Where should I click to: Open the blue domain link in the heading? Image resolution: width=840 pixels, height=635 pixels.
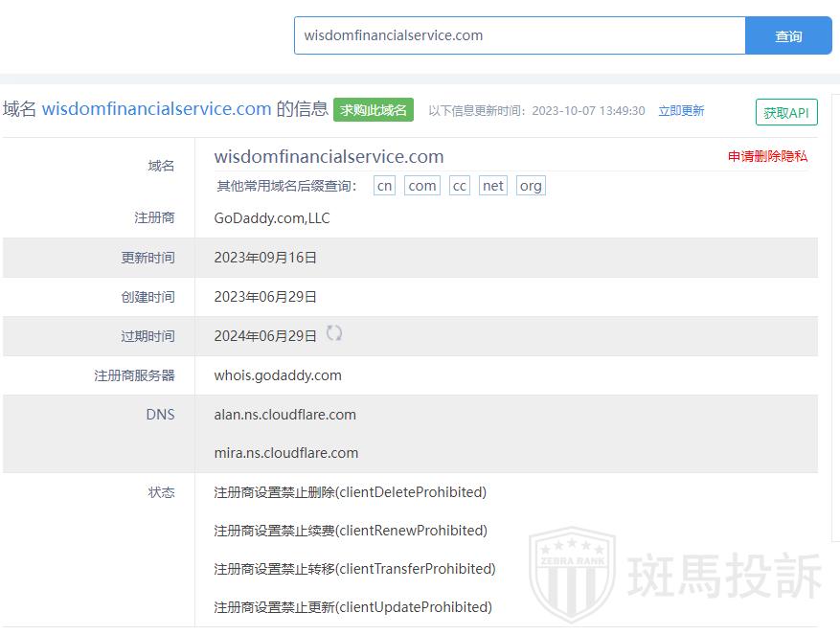pos(156,109)
